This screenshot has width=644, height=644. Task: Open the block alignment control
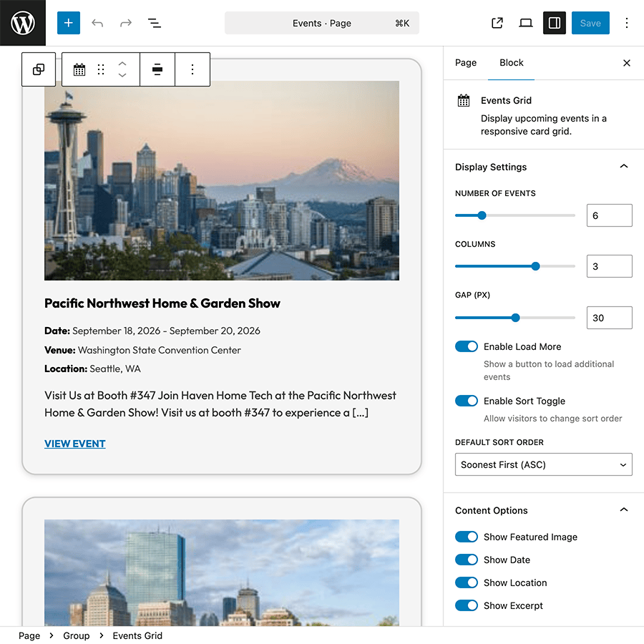click(x=157, y=69)
